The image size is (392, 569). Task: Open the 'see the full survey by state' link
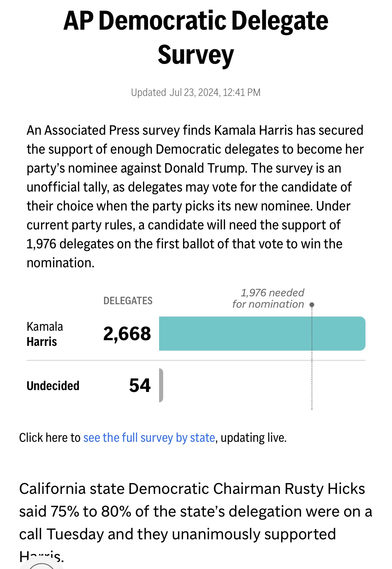(x=149, y=438)
